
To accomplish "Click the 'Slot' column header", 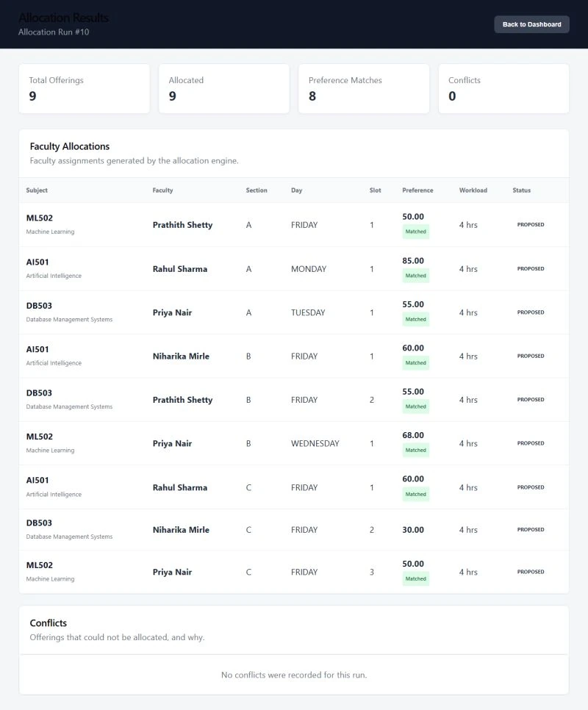I will click(375, 190).
